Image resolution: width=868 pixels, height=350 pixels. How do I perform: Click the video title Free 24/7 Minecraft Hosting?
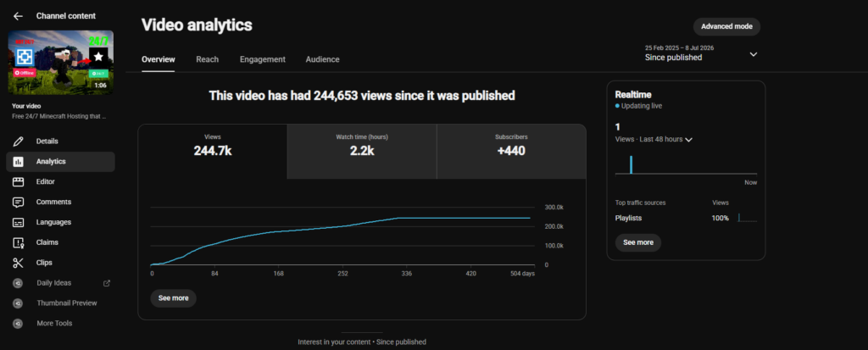click(58, 117)
